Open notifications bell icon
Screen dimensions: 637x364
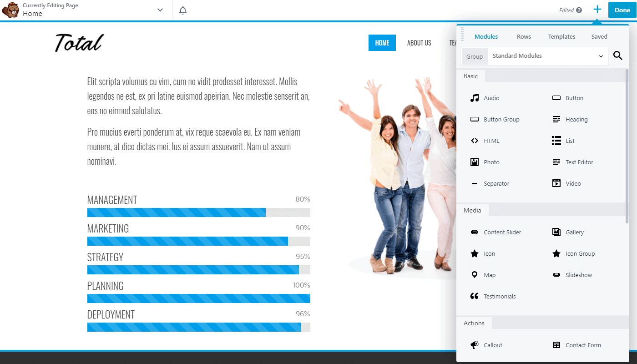click(x=183, y=10)
